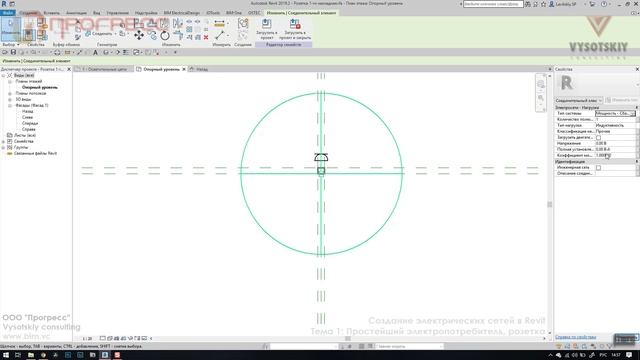
Task: Click the Save icon in the quick access toolbar
Action: (13, 52)
